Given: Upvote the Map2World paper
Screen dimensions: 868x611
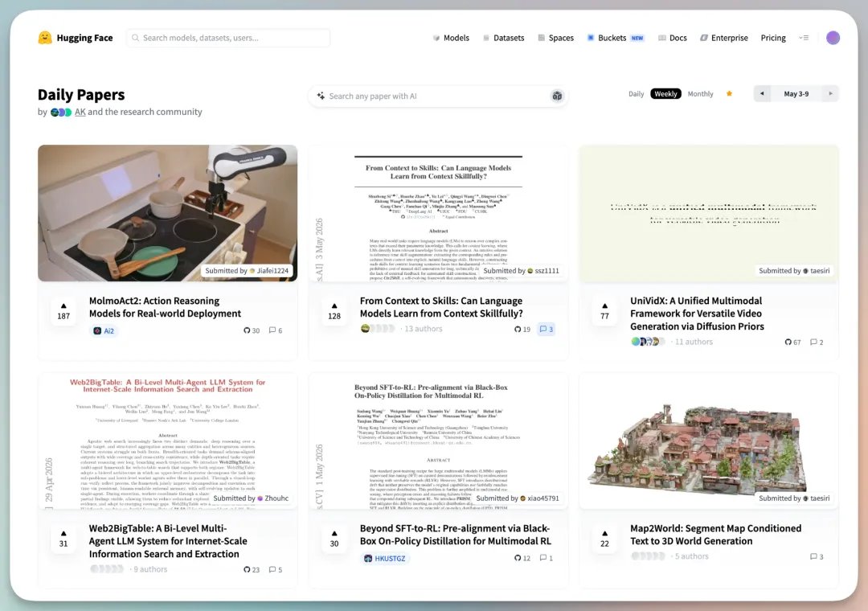Looking at the screenshot, I should [x=604, y=539].
